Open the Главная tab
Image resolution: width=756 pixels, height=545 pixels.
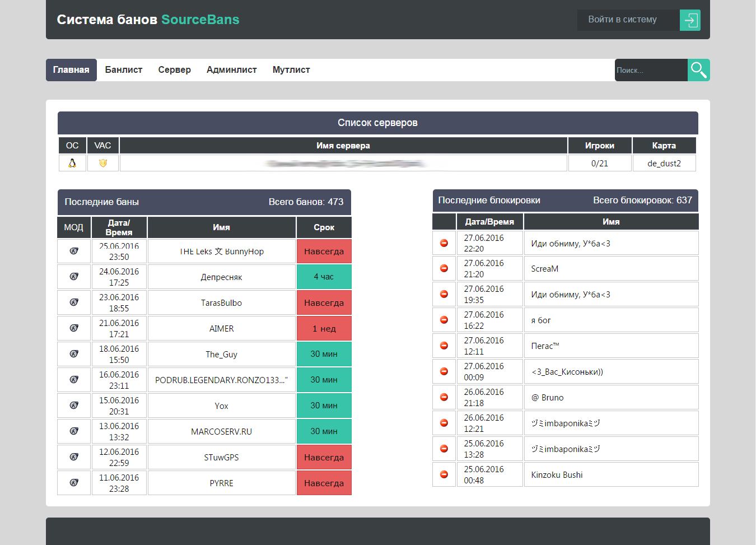(71, 70)
